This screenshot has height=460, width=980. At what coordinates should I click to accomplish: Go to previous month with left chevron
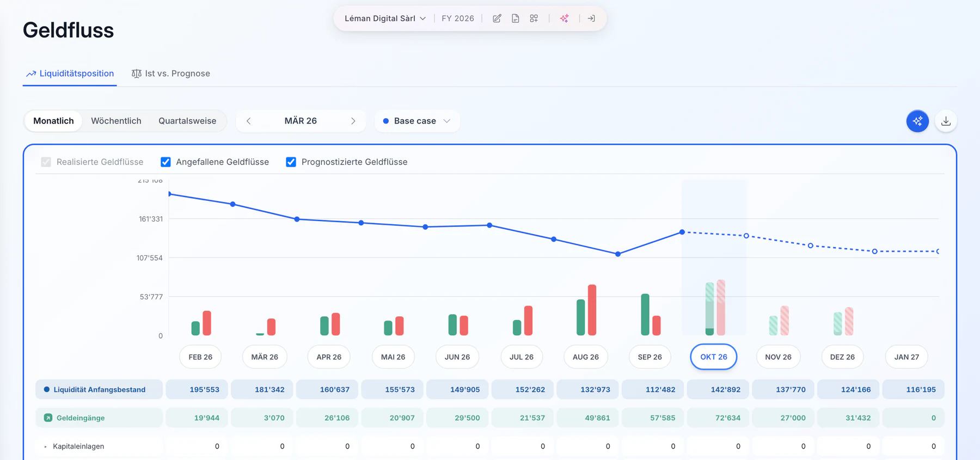tap(249, 121)
